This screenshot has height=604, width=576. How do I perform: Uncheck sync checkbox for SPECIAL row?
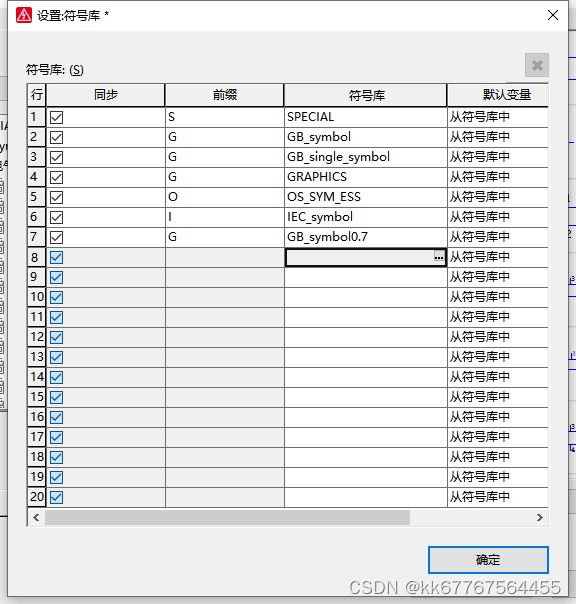point(57,117)
